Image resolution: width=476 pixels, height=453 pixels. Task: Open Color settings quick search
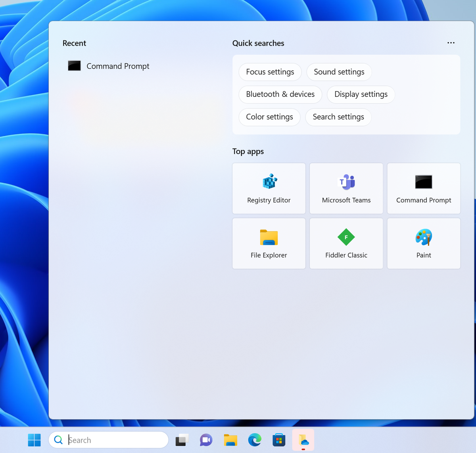(269, 117)
